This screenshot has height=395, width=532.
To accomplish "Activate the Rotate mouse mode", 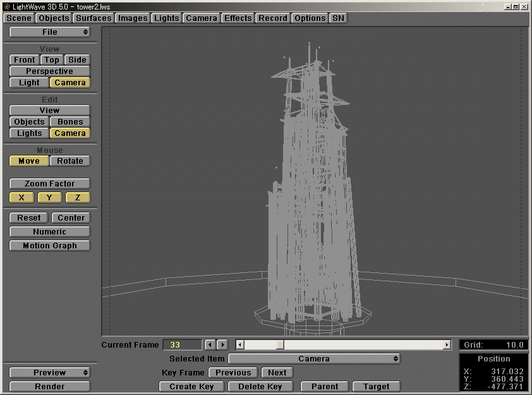I will pyautogui.click(x=70, y=161).
